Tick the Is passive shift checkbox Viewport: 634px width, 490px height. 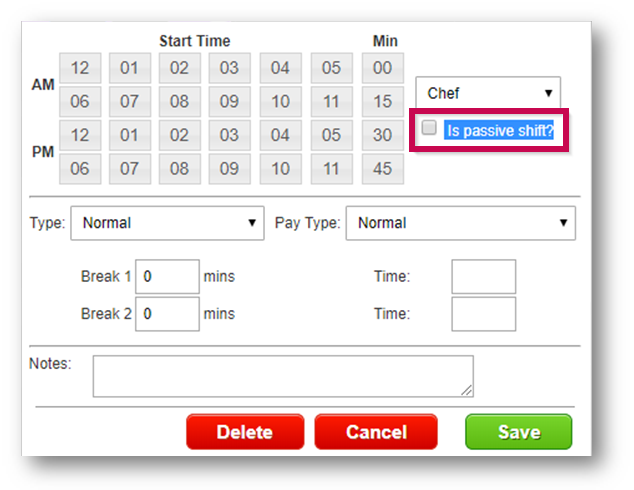tap(429, 128)
